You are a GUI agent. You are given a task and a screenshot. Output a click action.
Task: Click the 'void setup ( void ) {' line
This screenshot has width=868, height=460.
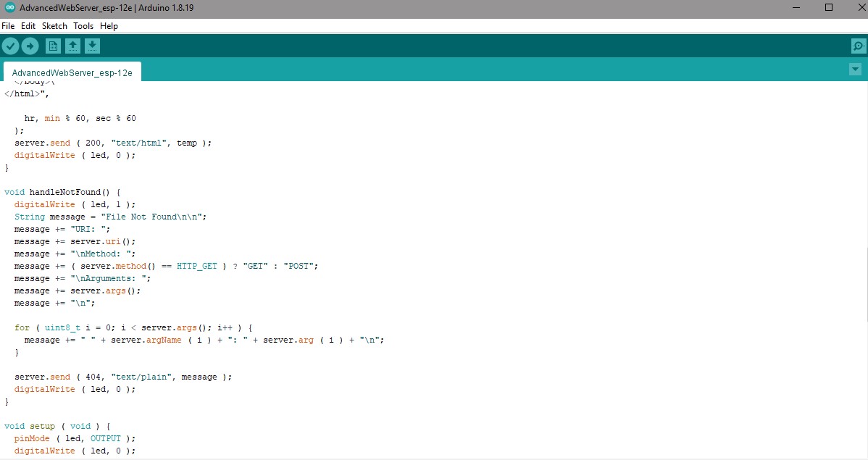57,426
